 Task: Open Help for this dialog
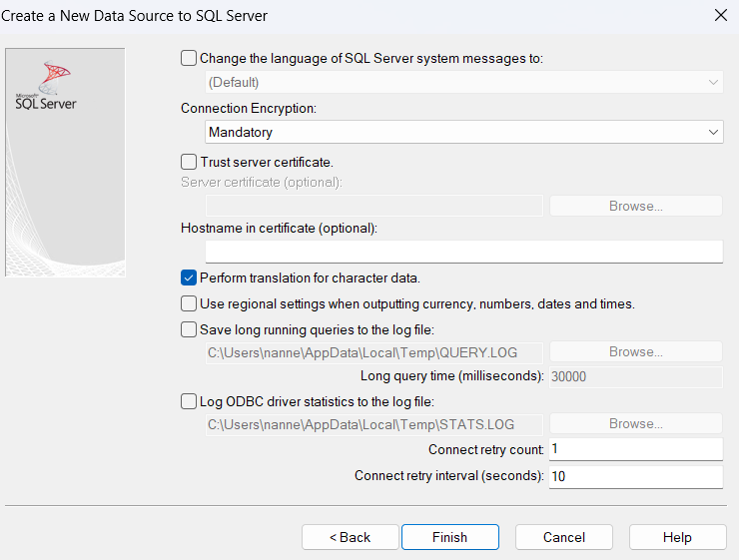(x=677, y=537)
